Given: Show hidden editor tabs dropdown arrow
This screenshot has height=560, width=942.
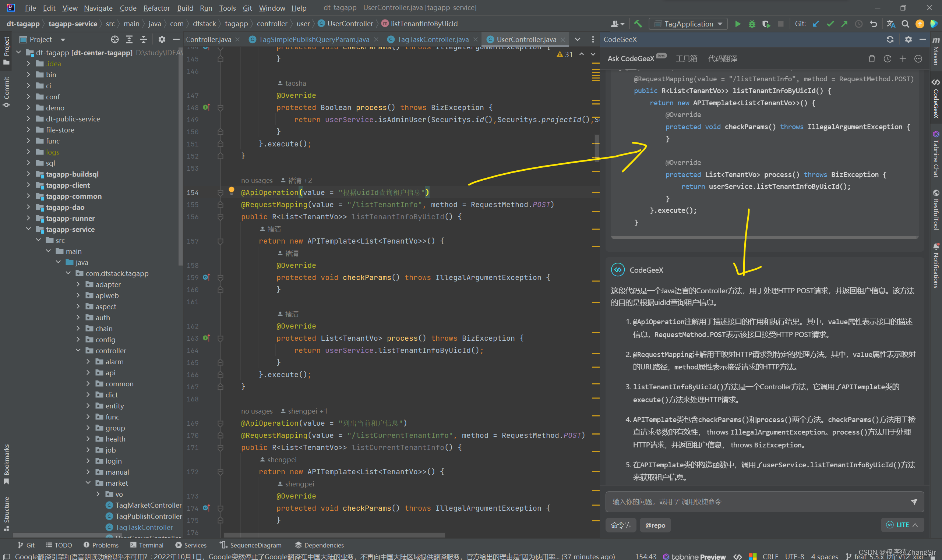Looking at the screenshot, I should (x=577, y=39).
